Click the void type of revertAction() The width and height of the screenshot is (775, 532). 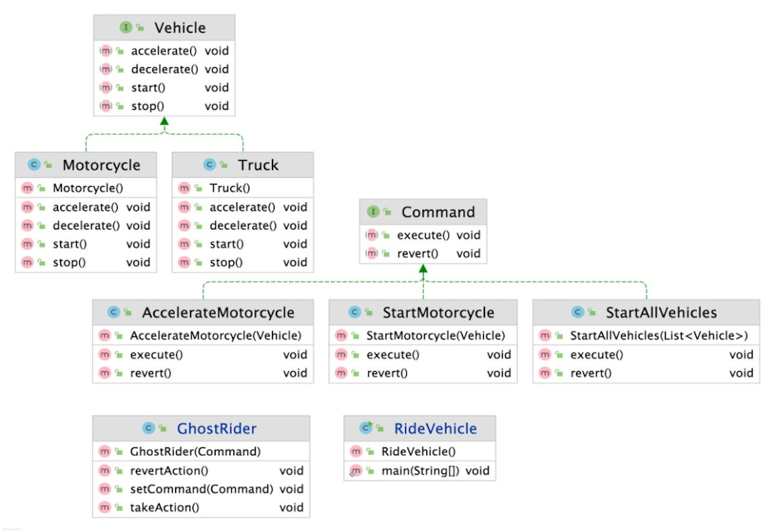tap(291, 471)
